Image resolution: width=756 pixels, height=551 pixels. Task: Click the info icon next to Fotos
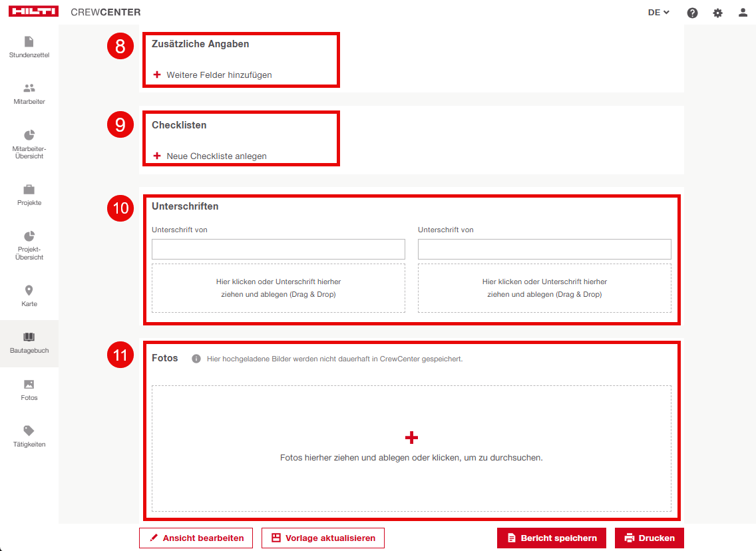coord(196,359)
